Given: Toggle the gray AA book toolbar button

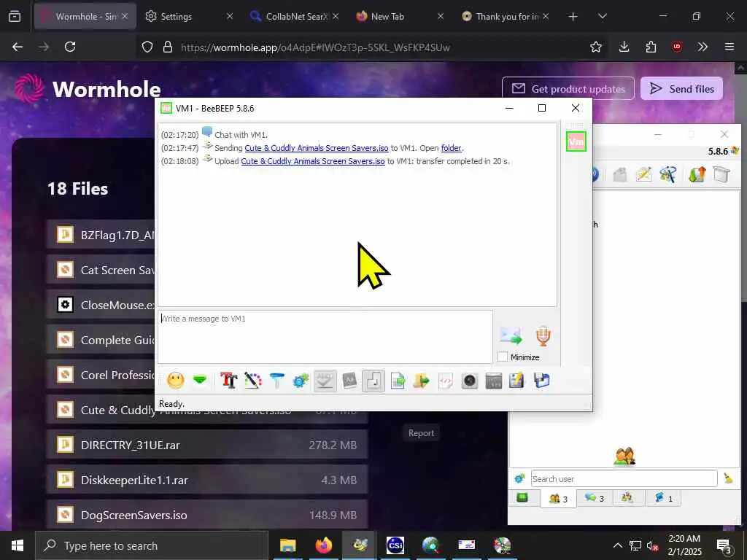Looking at the screenshot, I should pyautogui.click(x=349, y=381).
